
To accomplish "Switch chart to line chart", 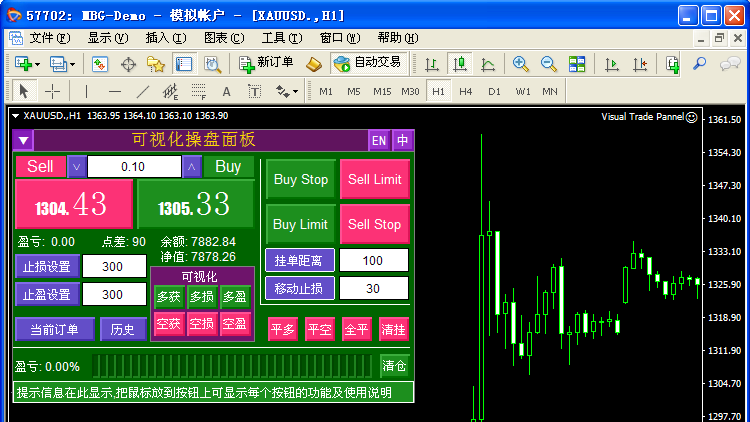I will click(488, 64).
